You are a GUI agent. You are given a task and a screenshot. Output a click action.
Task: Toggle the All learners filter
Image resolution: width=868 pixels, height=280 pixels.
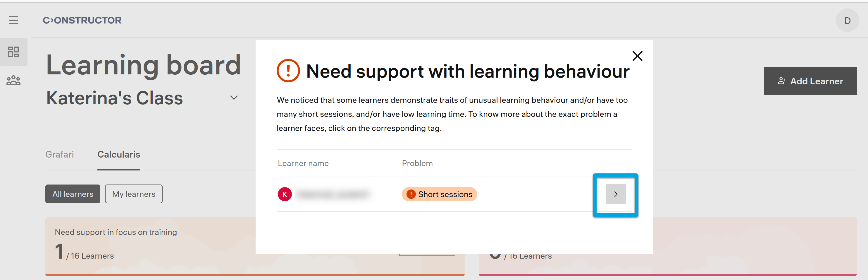pos(73,194)
